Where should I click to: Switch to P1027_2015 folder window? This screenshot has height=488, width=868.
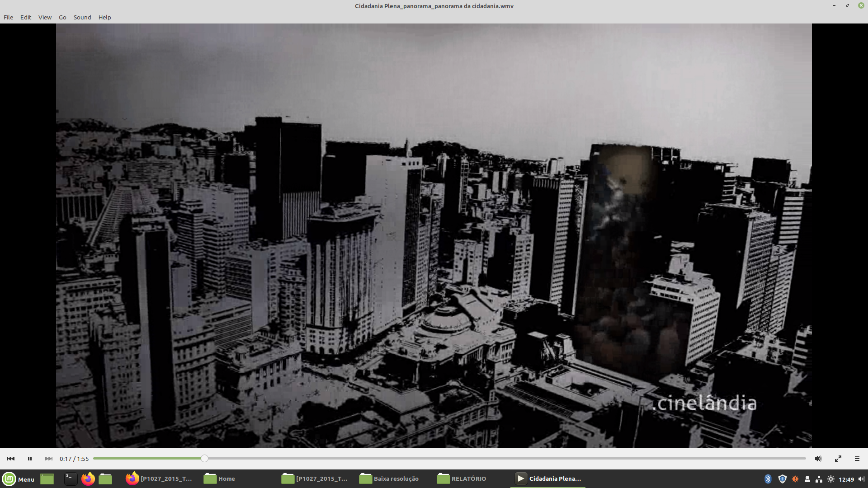coord(315,479)
